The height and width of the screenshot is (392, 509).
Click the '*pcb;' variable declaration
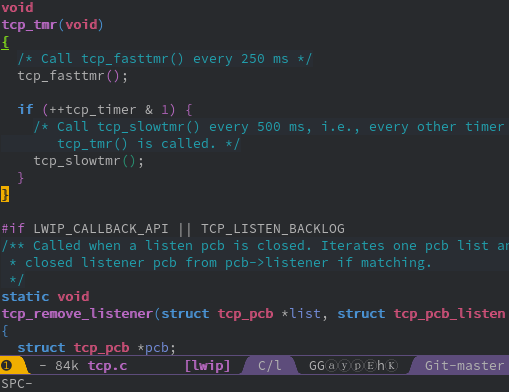156,348
